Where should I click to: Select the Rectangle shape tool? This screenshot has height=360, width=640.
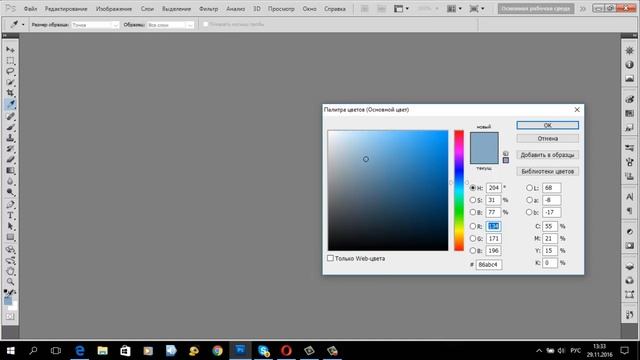point(10,237)
